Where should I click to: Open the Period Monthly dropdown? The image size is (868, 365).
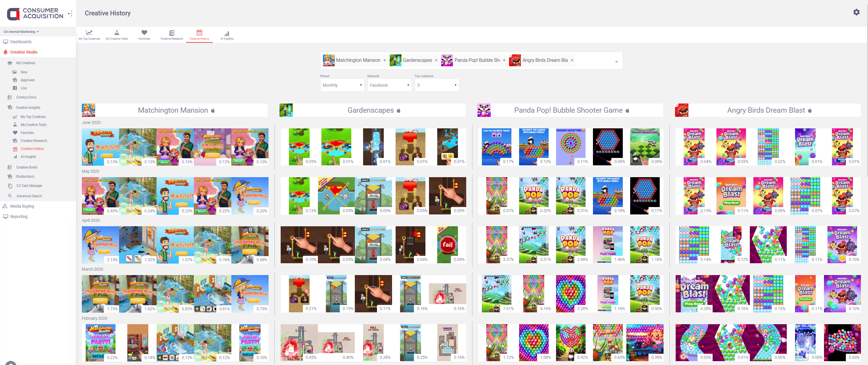click(x=342, y=85)
